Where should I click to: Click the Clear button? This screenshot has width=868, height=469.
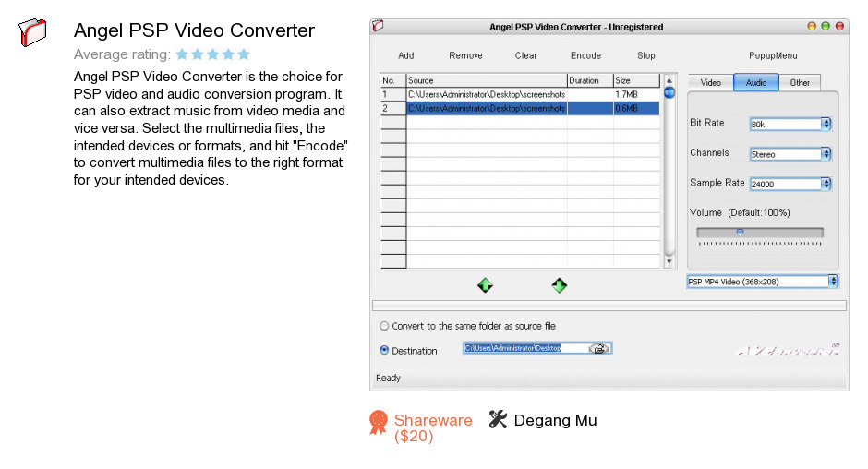526,55
